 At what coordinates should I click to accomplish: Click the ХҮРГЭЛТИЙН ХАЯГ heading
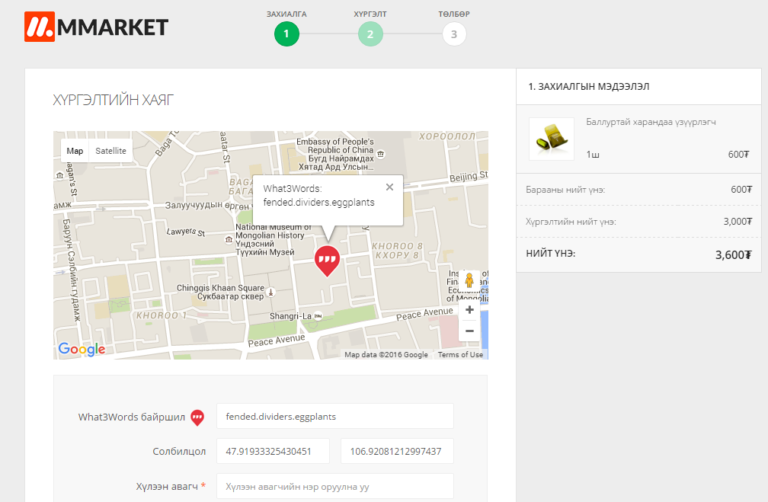coord(113,100)
